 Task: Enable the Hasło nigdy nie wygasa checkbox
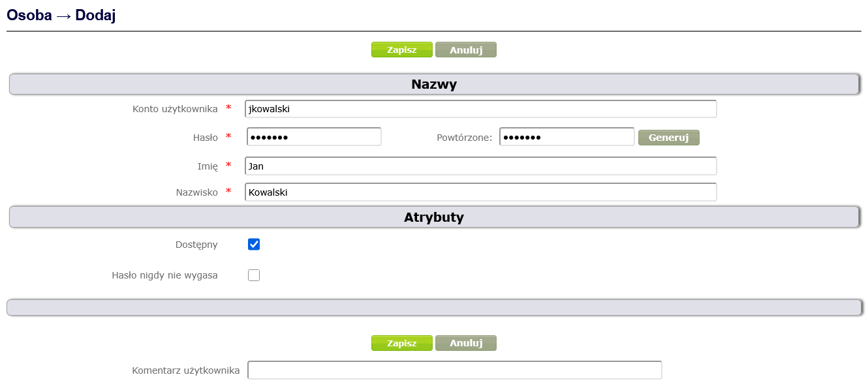point(254,275)
